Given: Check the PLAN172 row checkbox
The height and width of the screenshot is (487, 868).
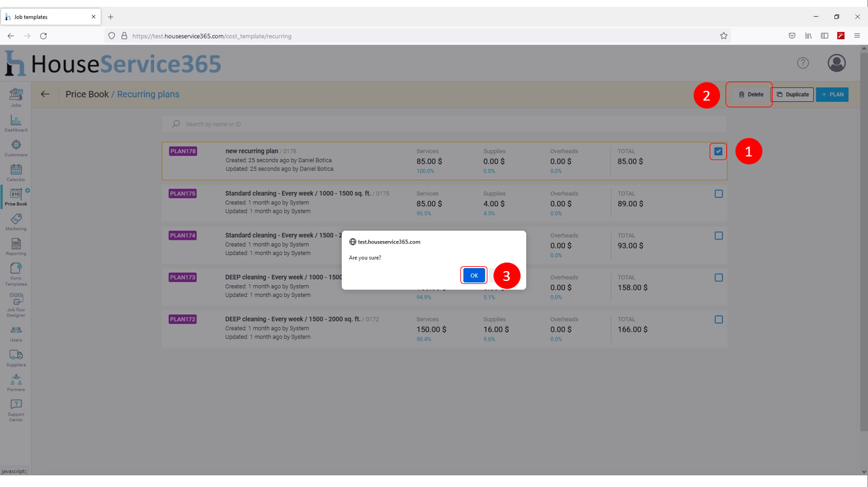Looking at the screenshot, I should [718, 320].
